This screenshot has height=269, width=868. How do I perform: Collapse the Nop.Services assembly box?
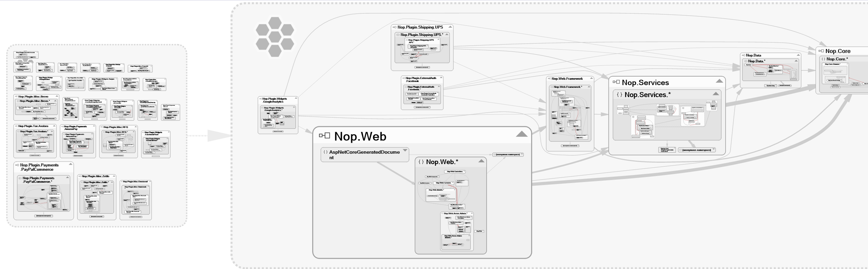coord(720,81)
